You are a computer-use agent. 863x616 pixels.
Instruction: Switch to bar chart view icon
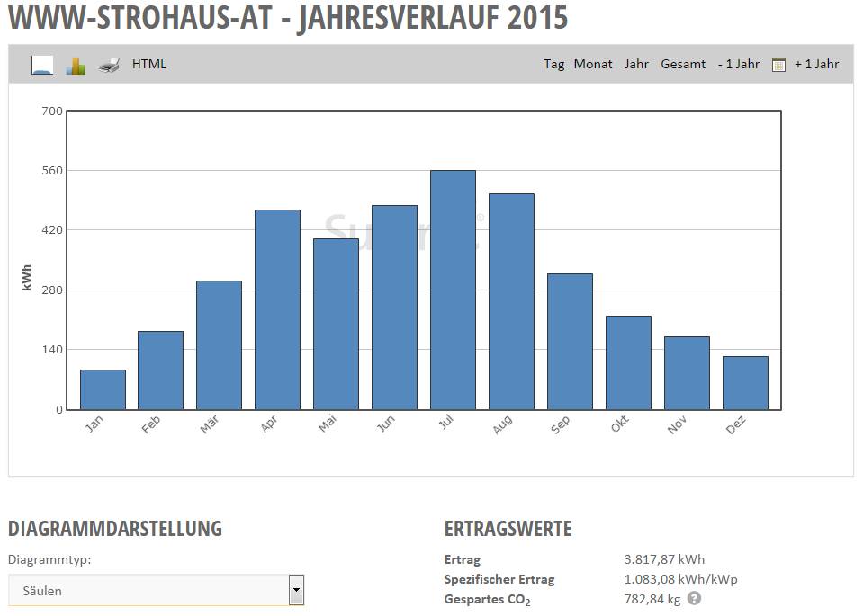click(76, 65)
